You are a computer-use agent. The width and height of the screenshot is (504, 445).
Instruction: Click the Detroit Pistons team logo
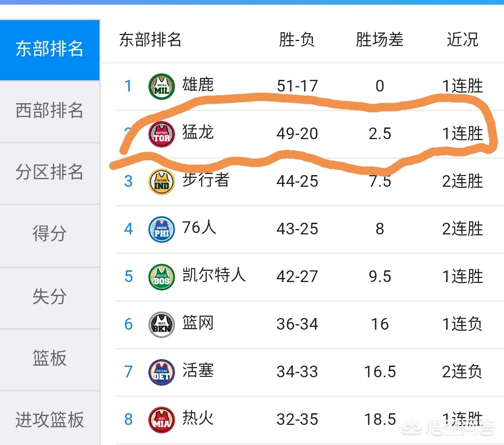161,372
